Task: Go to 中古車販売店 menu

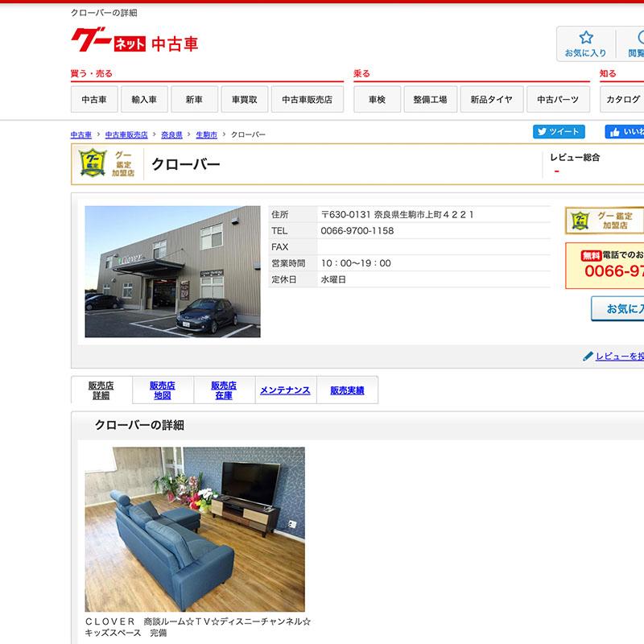Action: (308, 99)
